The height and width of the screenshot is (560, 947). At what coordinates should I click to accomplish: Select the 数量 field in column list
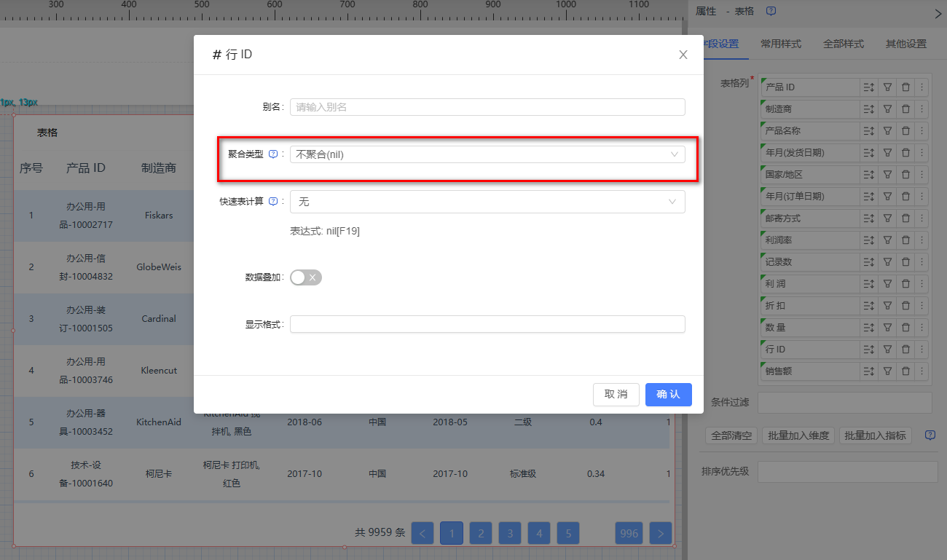coord(809,328)
